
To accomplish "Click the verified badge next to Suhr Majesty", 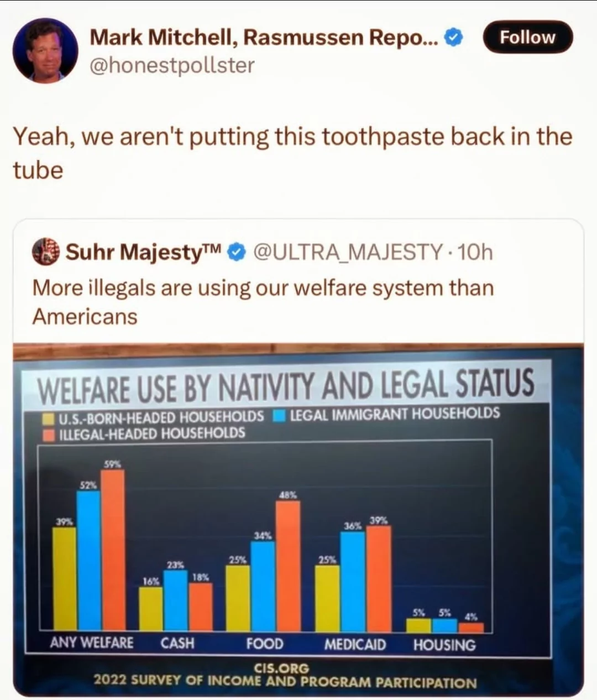I will pyautogui.click(x=237, y=253).
